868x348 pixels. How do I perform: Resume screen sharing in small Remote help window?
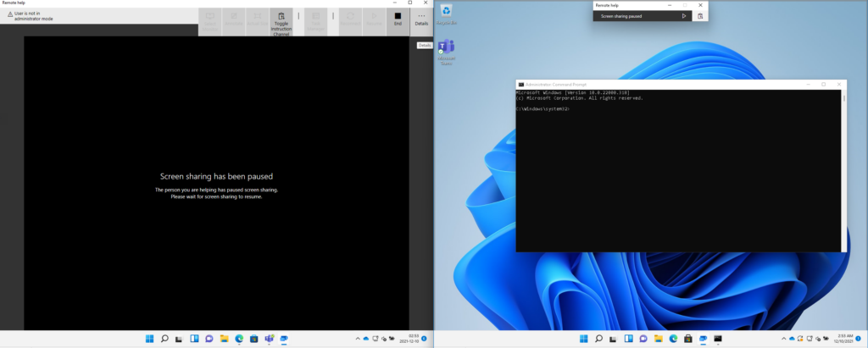684,16
